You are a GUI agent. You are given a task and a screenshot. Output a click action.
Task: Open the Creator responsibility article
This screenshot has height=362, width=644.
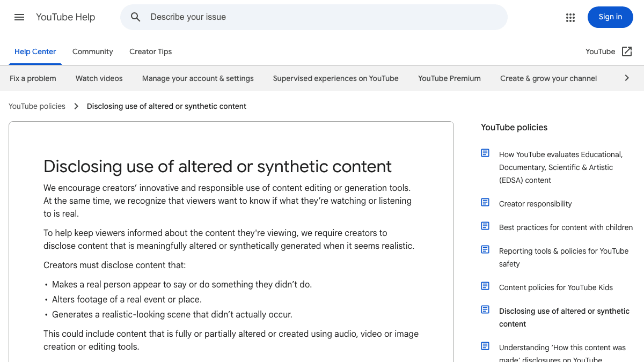pyautogui.click(x=536, y=204)
